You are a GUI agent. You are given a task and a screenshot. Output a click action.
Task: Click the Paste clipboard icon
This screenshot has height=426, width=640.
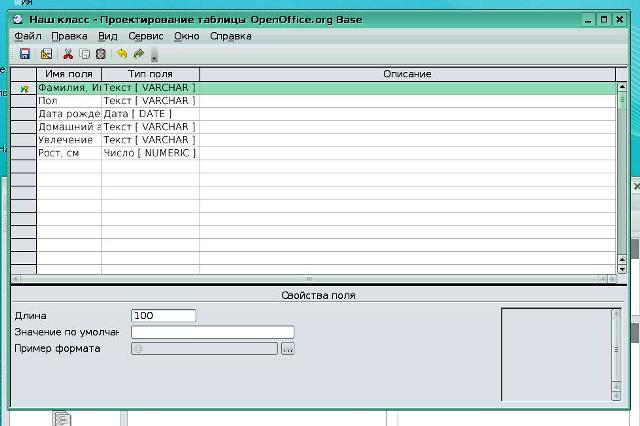point(100,54)
